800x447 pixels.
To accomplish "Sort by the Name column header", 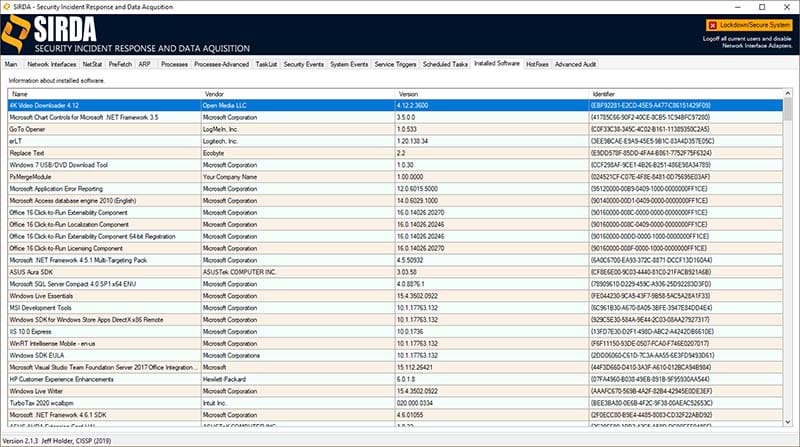I will 105,94.
